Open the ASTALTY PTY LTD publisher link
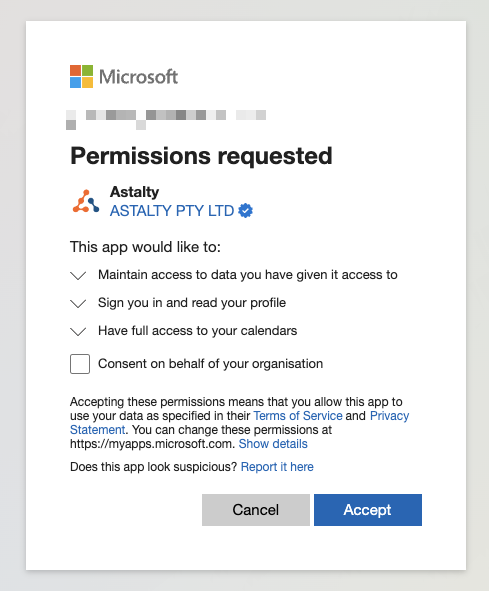Screen dimensions: 489x591 pyautogui.click(x=172, y=211)
